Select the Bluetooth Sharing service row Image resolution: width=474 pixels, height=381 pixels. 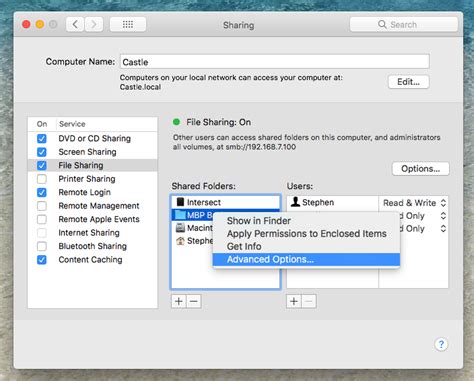(93, 246)
